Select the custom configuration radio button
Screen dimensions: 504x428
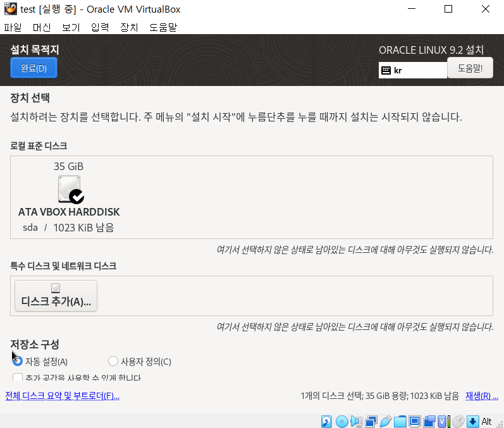tap(113, 361)
